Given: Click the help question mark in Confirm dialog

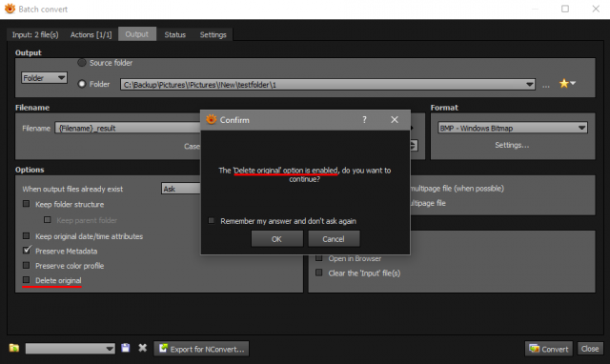Looking at the screenshot, I should [364, 120].
